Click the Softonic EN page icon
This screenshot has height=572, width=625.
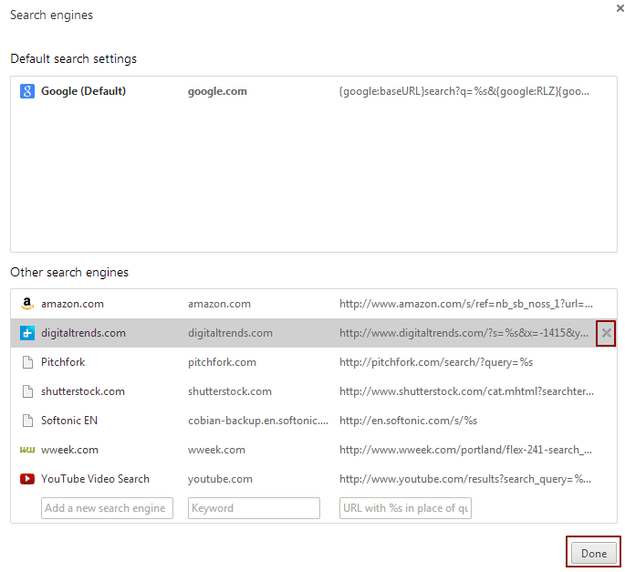28,421
